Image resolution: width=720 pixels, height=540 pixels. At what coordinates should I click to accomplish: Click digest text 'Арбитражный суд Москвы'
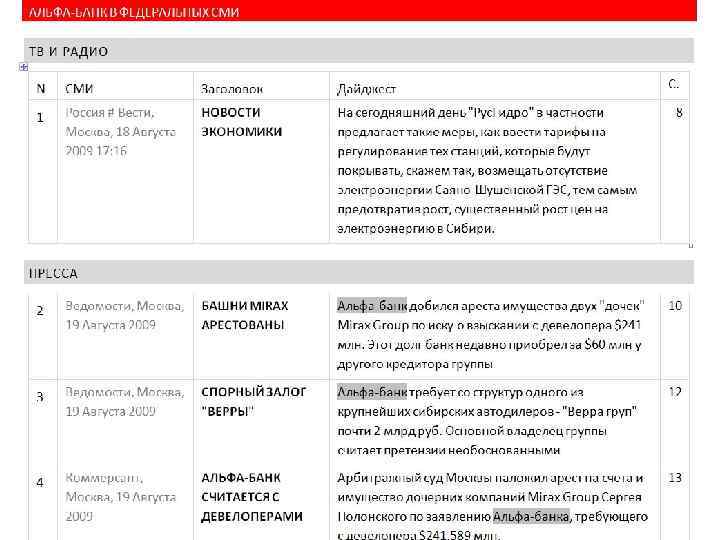[413, 478]
